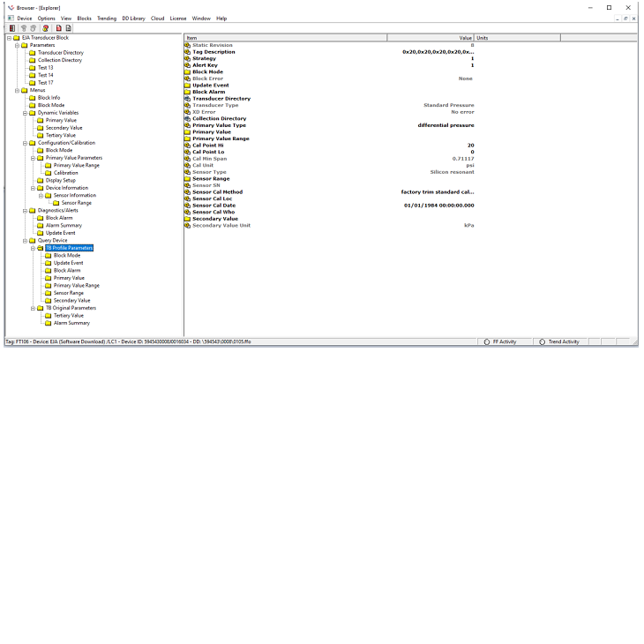Click the Value column header
The image size is (644, 644).
(431, 38)
